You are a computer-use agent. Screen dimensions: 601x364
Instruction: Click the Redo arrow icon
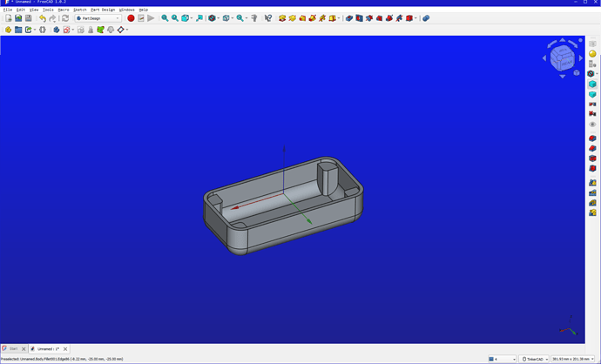[x=52, y=18]
